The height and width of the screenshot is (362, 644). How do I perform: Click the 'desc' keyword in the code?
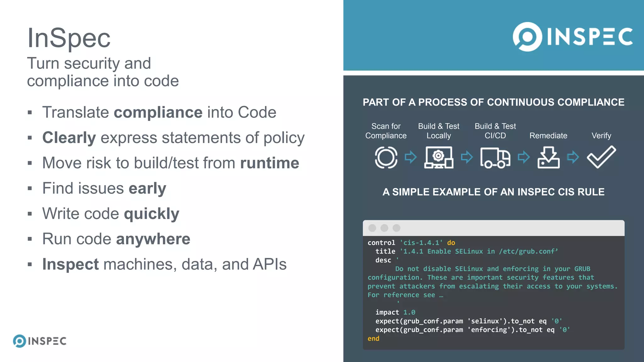coord(383,260)
